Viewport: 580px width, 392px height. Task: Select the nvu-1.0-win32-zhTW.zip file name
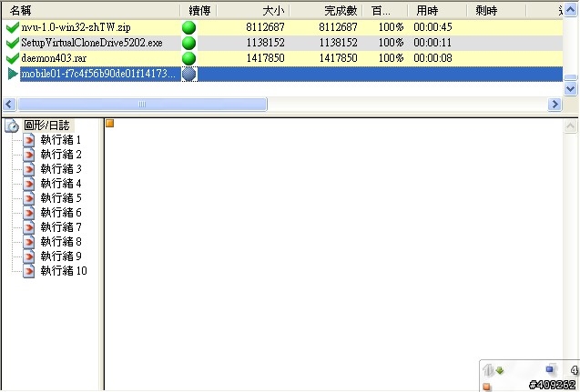[76, 27]
